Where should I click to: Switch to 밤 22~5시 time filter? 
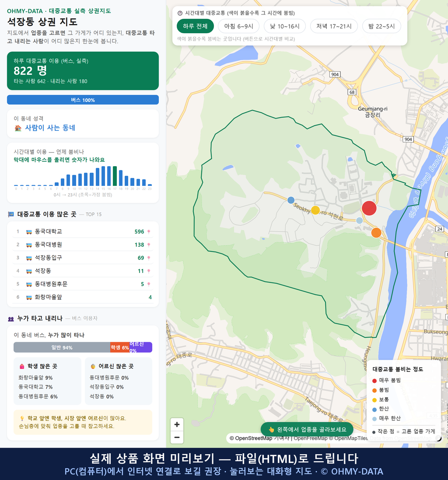381,26
